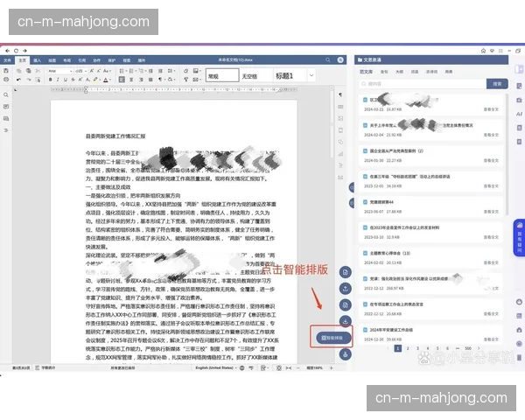Click the browser Back arrow
525x420 pixels.
7,51
